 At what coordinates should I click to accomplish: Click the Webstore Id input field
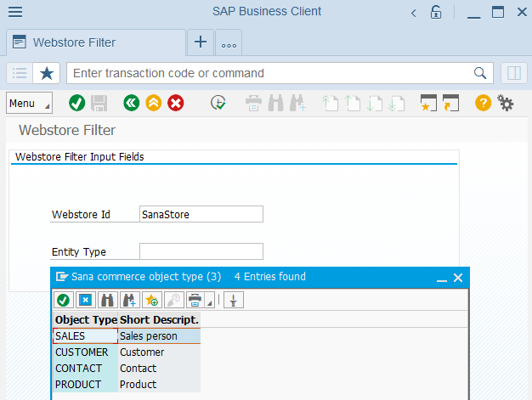point(201,214)
